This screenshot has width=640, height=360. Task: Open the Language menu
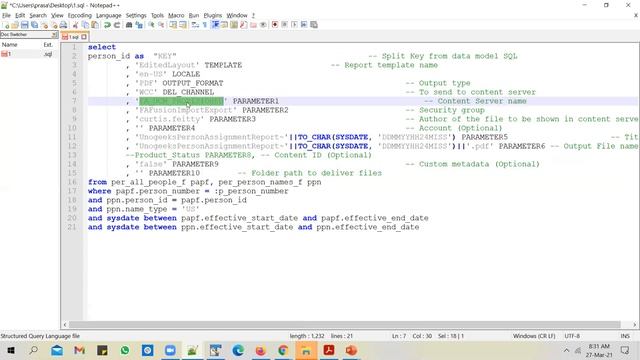109,15
